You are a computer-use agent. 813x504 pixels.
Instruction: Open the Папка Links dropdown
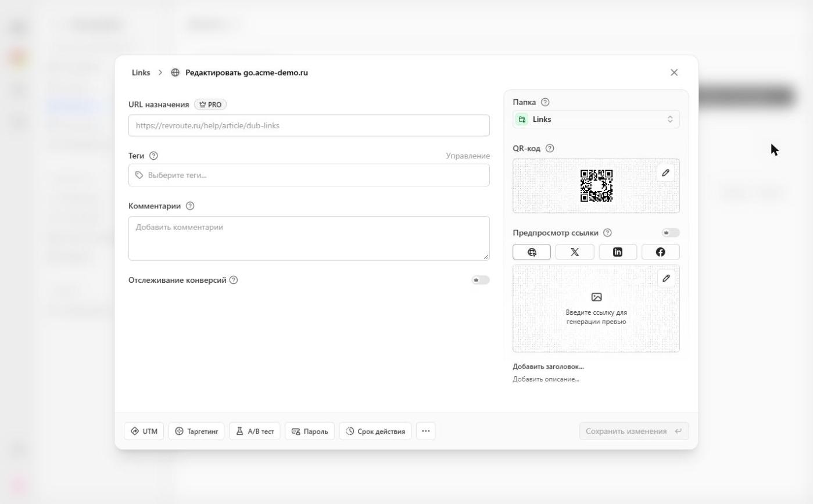pos(596,120)
